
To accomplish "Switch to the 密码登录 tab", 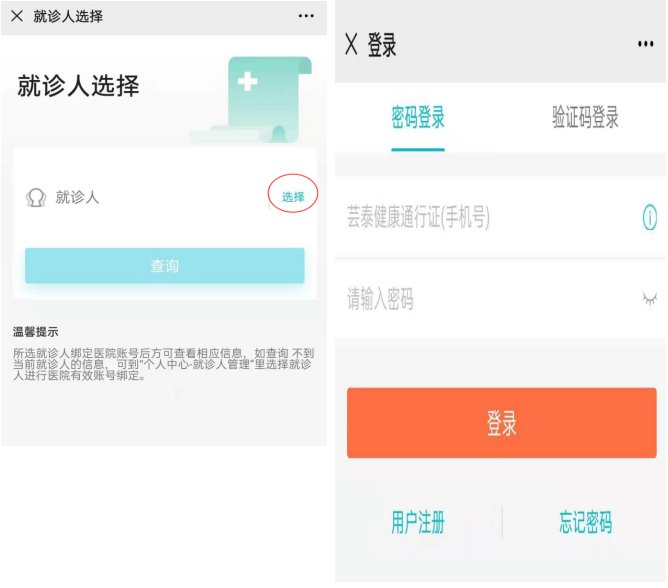I will click(x=418, y=118).
